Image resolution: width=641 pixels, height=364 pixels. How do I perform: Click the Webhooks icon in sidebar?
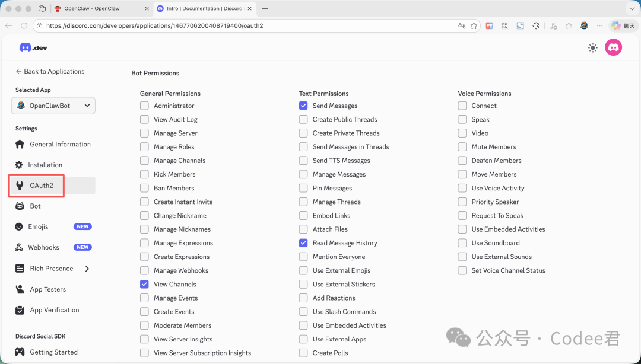(x=19, y=247)
